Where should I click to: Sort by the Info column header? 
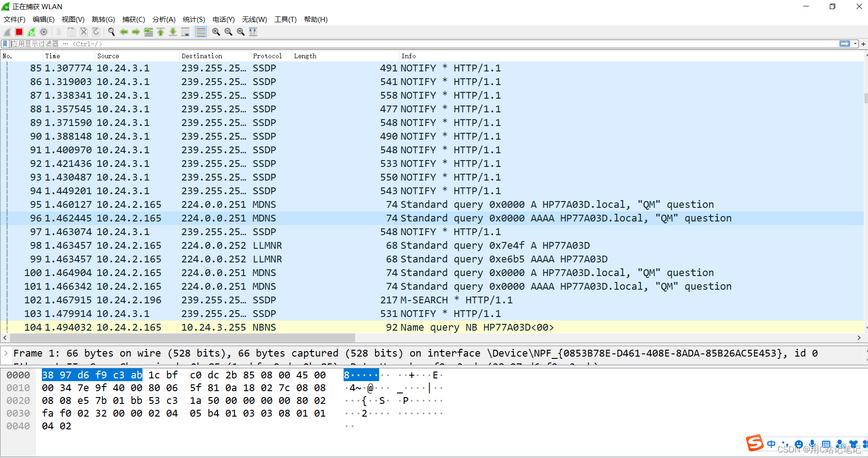pyautogui.click(x=631, y=56)
